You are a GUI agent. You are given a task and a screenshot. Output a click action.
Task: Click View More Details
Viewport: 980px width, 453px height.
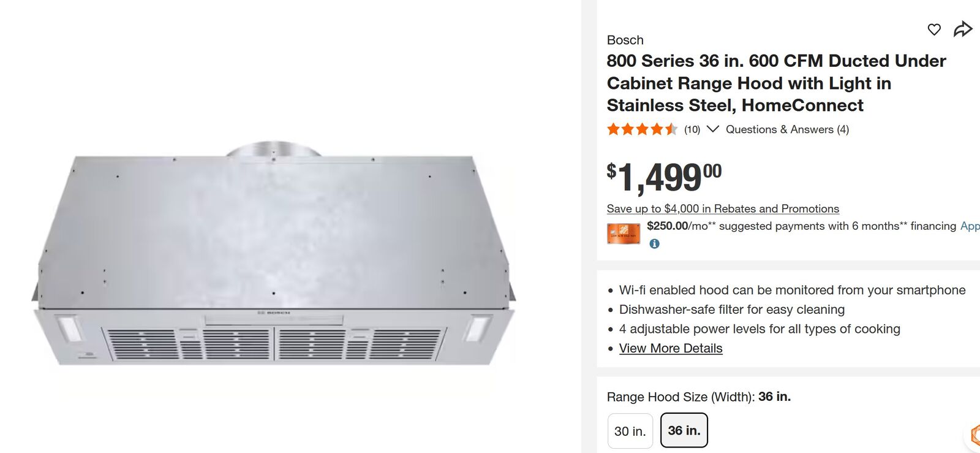671,348
